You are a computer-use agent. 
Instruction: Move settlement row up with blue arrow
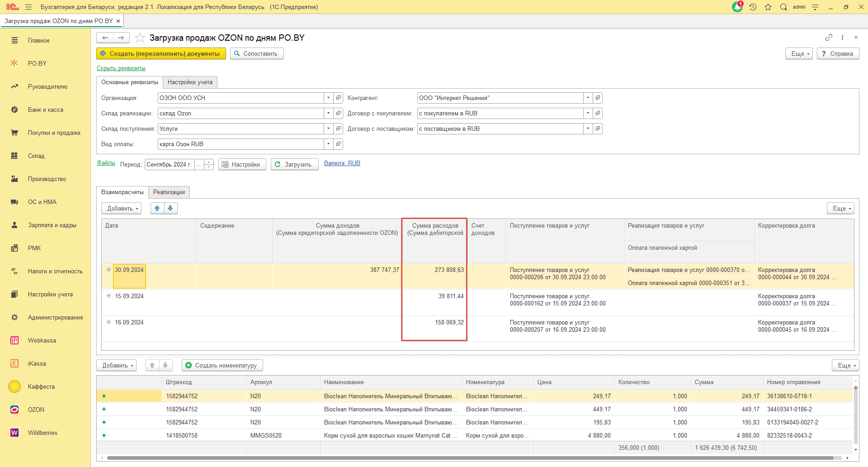click(x=157, y=208)
